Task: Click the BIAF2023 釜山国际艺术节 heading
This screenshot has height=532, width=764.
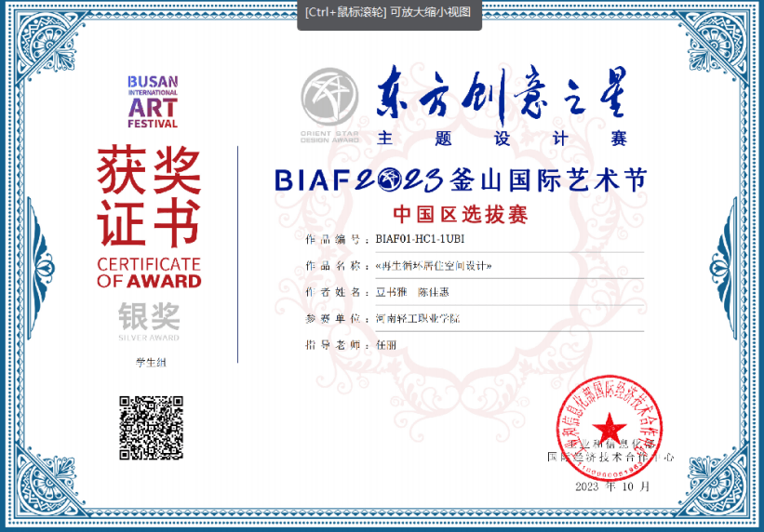Action: 461,180
